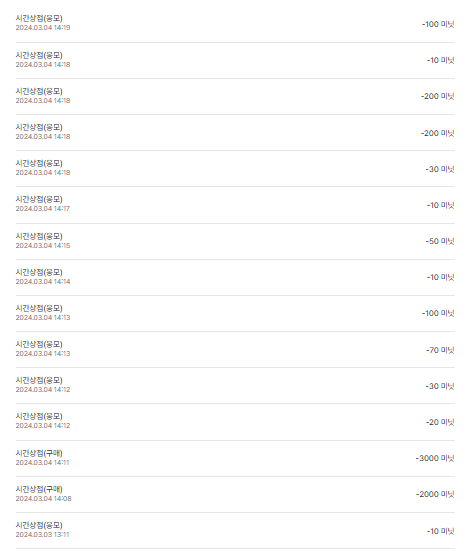The height and width of the screenshot is (554, 475).
Task: Click the -20 미닛 amount
Action: (440, 422)
